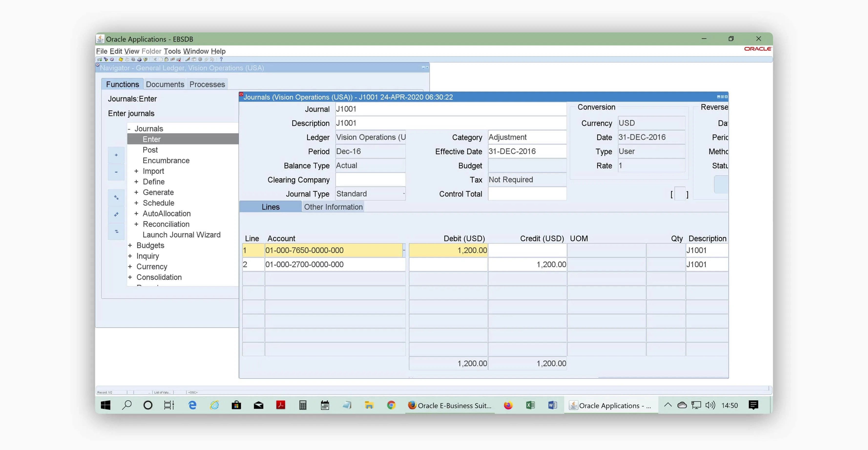Open Adobe Acrobat from the taskbar
This screenshot has height=450, width=868.
tap(281, 405)
